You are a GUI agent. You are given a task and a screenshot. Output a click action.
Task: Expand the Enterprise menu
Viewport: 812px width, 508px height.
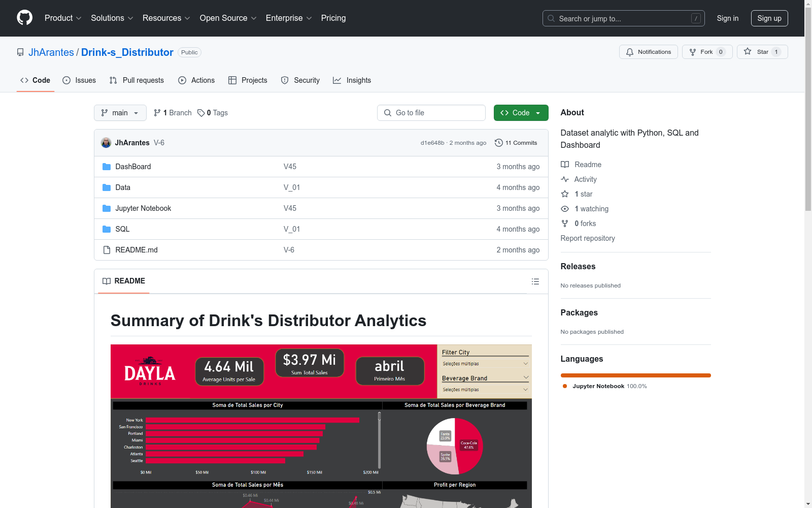click(289, 18)
